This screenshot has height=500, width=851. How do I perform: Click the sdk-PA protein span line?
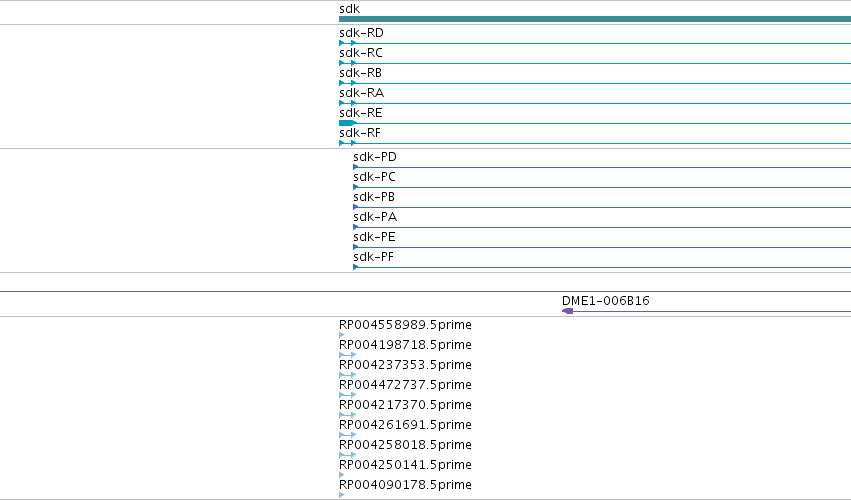coord(605,227)
